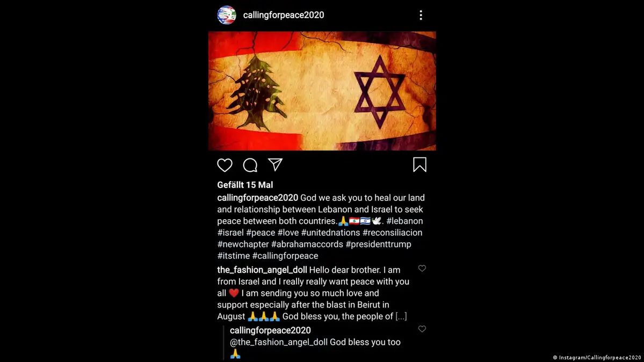Viewport: 644px width, 362px height.
Task: Open comments via speech bubble icon
Action: (x=250, y=165)
